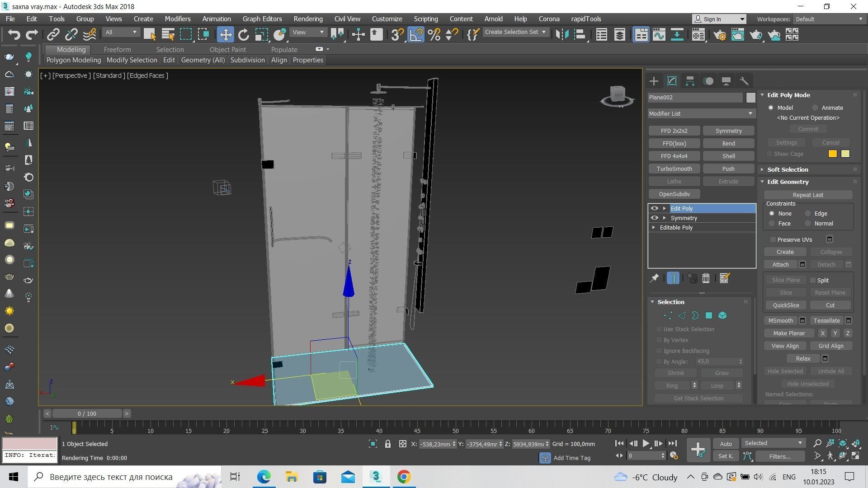
Task: Click the Select and Move tool
Action: click(225, 35)
